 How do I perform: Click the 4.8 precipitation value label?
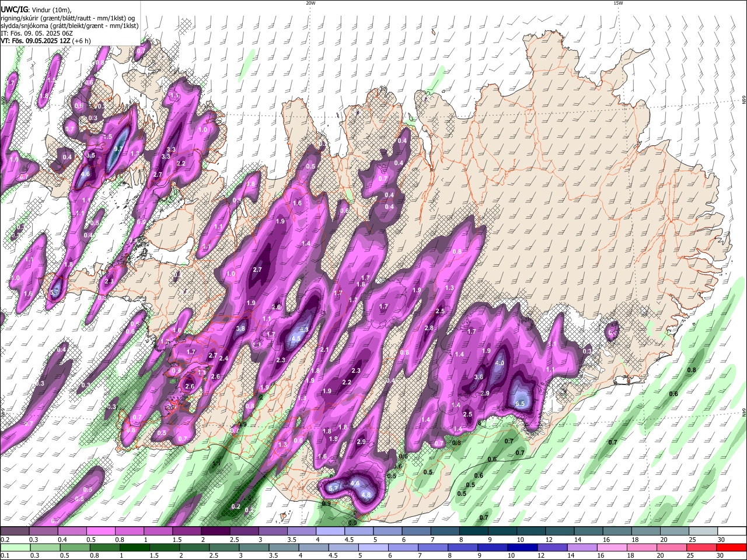(x=366, y=495)
